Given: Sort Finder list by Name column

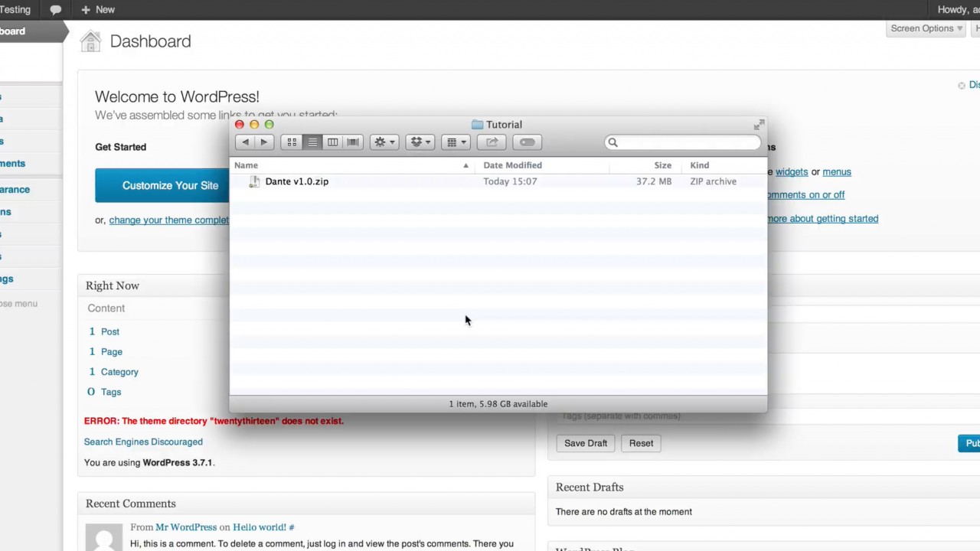Looking at the screenshot, I should pos(354,165).
